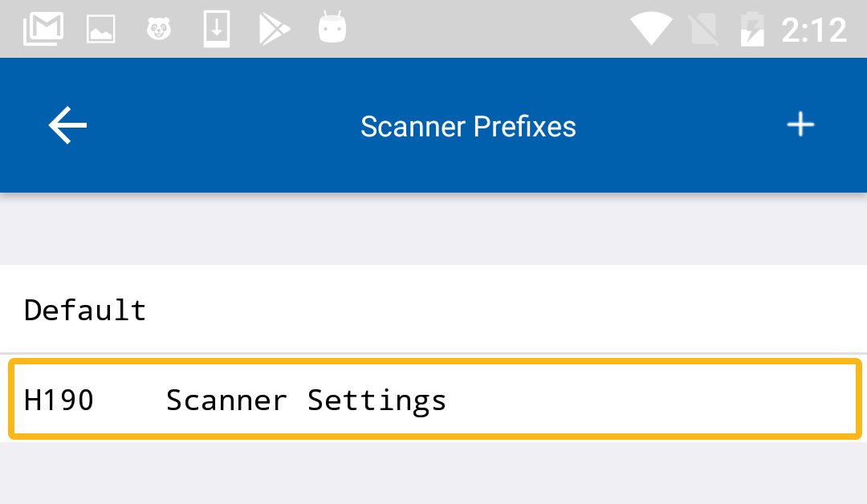Image resolution: width=867 pixels, height=504 pixels.
Task: Tap the no-SIM card status icon
Action: pos(704,30)
